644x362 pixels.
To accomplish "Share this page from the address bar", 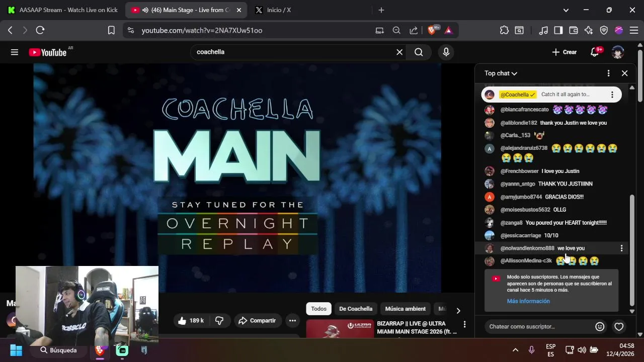I will tap(414, 30).
